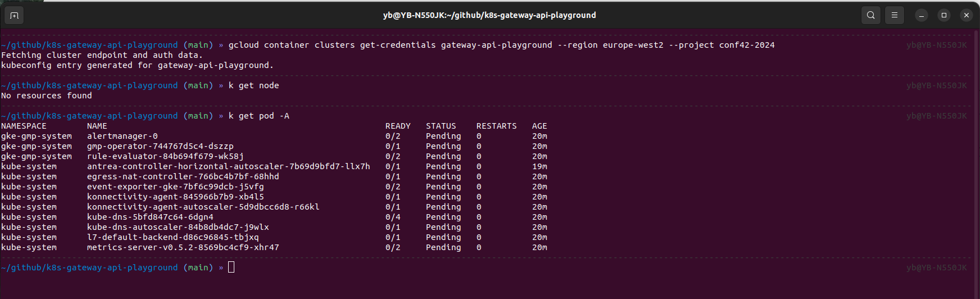Click the alertmanager-0 pod name

(x=122, y=136)
